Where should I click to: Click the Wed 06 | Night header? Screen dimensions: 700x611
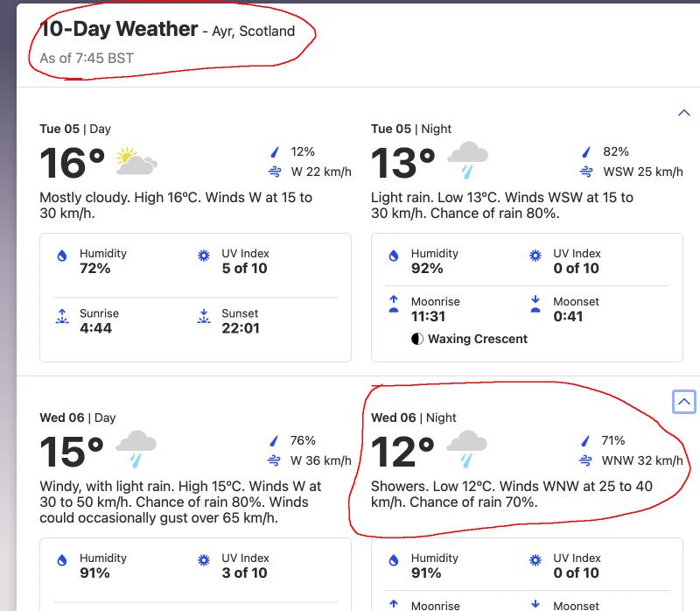point(414,418)
